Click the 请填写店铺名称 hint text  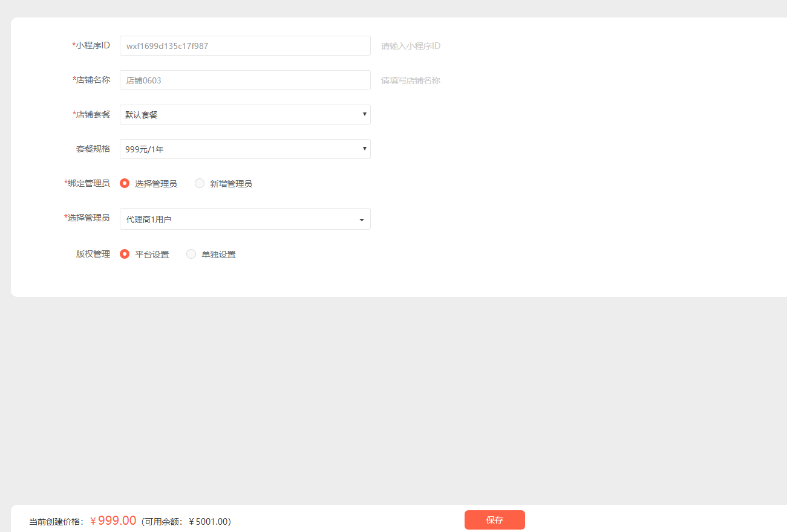coord(411,80)
